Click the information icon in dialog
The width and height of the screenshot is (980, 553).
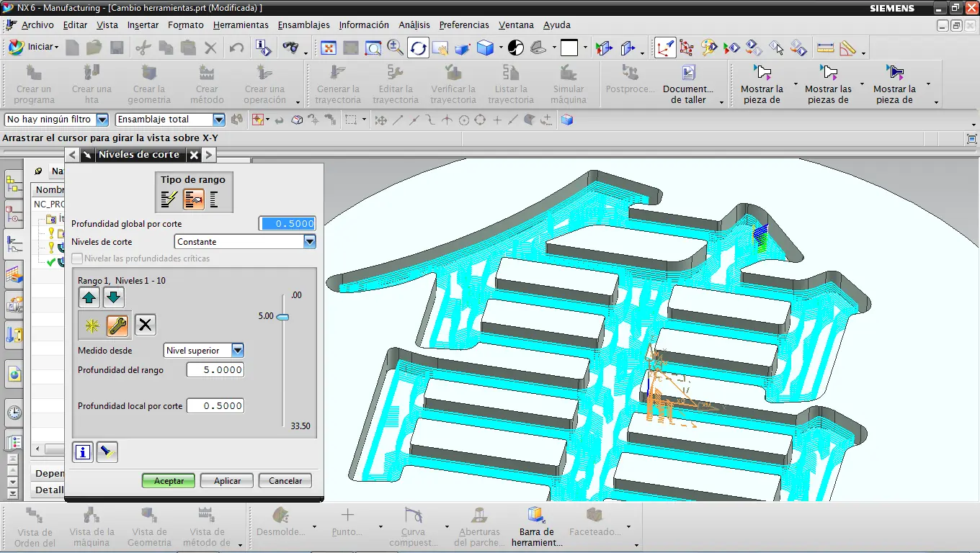tap(84, 452)
